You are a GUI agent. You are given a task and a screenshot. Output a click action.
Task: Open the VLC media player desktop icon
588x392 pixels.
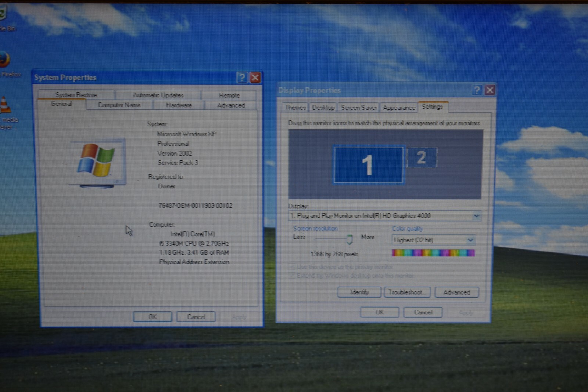(5, 105)
